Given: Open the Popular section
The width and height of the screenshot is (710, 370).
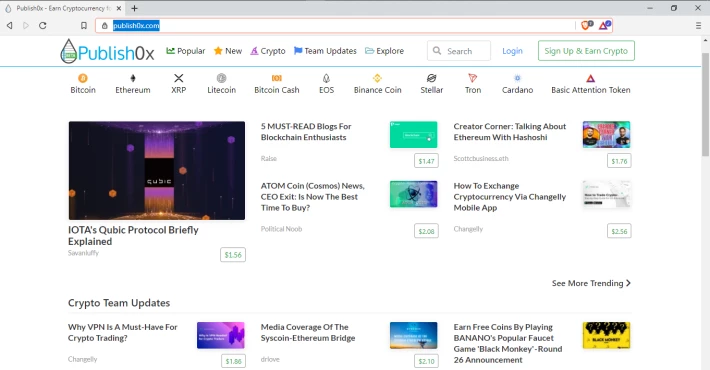Looking at the screenshot, I should tap(186, 51).
